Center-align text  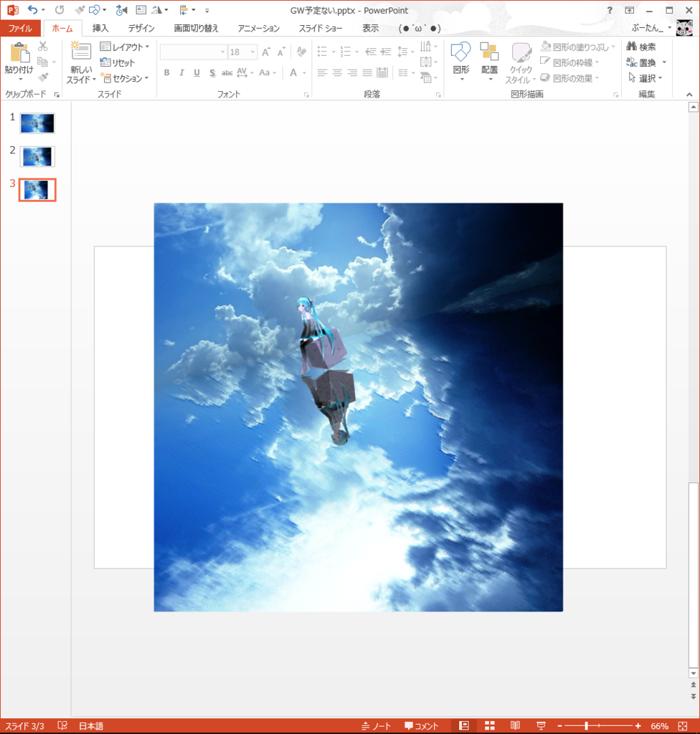click(x=337, y=72)
